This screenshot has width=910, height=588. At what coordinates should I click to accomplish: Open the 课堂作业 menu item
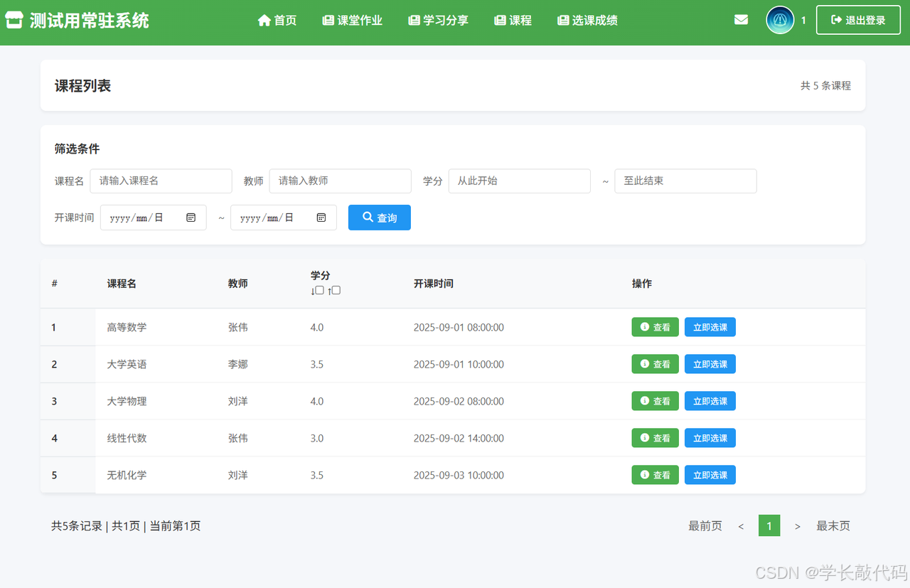[353, 20]
